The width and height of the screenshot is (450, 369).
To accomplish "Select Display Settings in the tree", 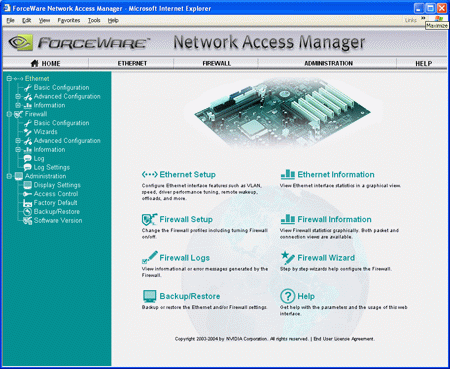I will pyautogui.click(x=57, y=185).
